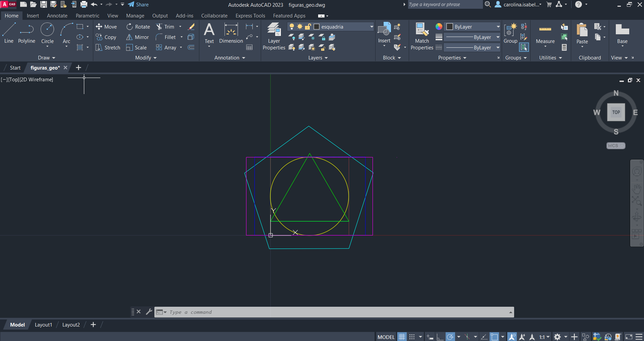Choose the Polyline tool
Image resolution: width=644 pixels, height=341 pixels.
click(x=27, y=33)
